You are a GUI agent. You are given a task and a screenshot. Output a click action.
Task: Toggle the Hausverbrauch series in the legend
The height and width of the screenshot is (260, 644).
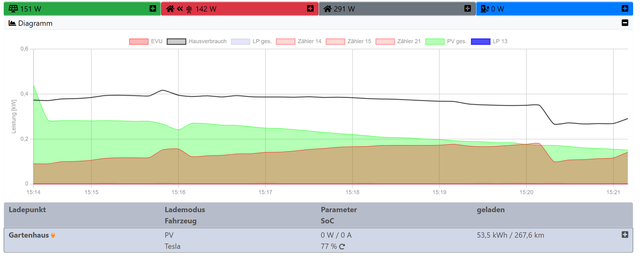tap(197, 41)
